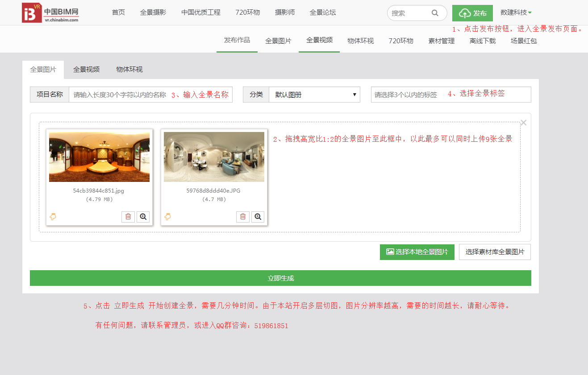Viewport: 588px width, 375px height.
Task: Open 全景摄影 in the top navigation
Action: click(153, 12)
